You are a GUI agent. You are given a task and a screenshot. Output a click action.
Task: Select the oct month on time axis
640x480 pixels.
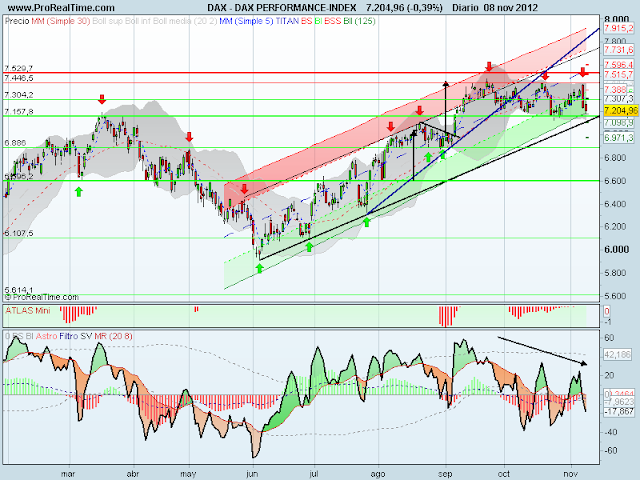[504, 473]
